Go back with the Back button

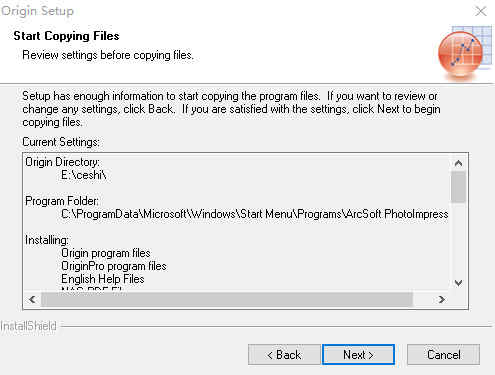click(x=284, y=355)
